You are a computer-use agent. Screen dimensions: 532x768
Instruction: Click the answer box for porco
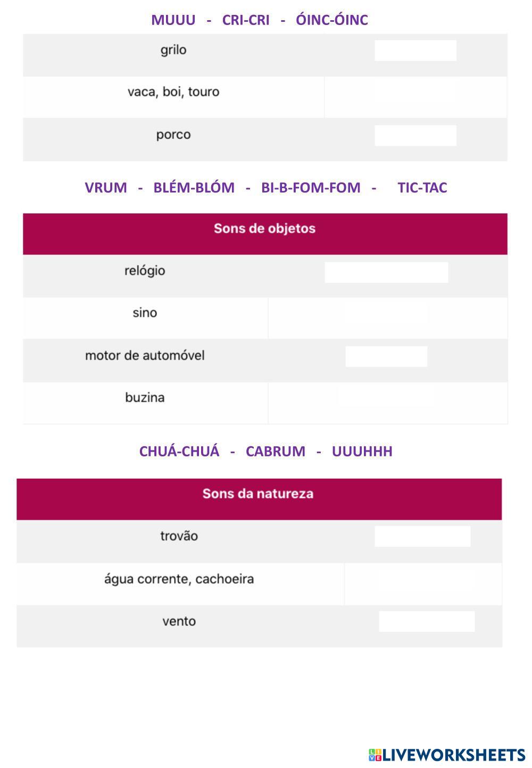415,136
